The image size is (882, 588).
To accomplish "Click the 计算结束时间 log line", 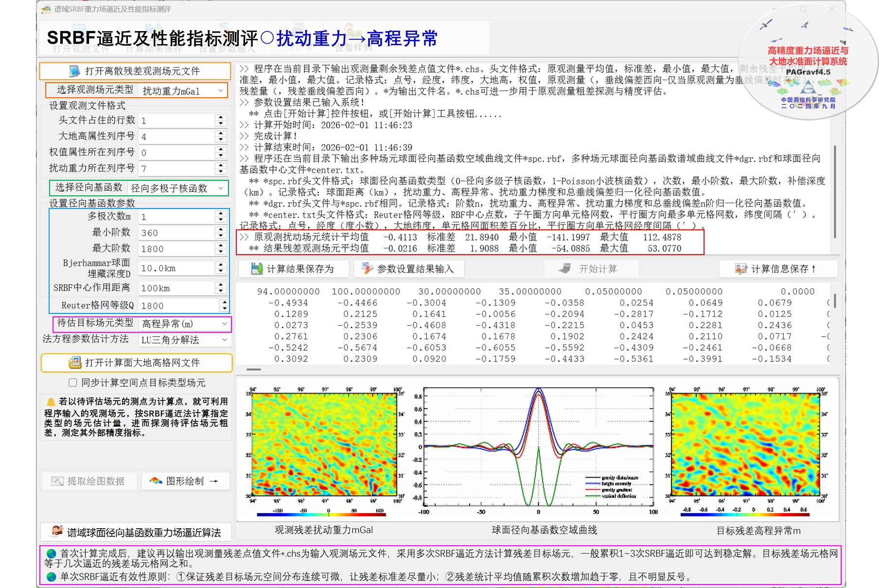I will (x=326, y=147).
